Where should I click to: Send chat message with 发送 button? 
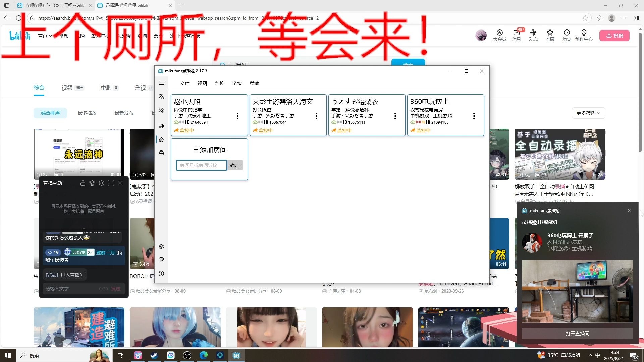[x=116, y=289]
